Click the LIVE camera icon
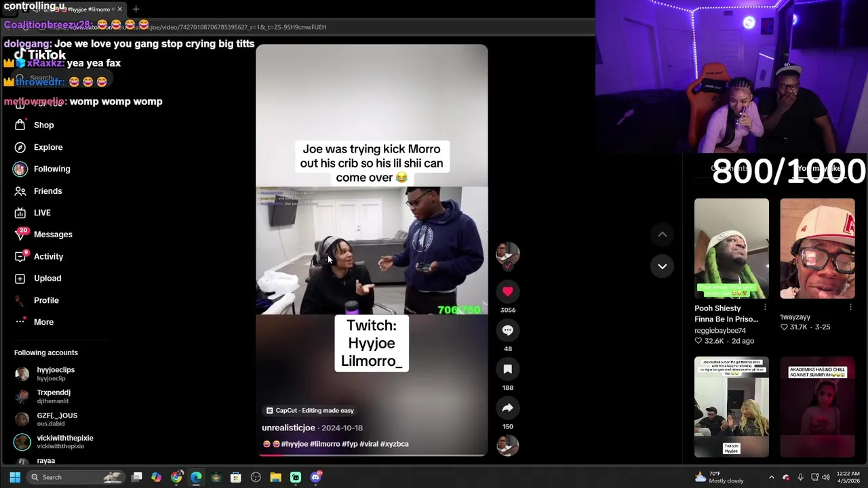Screen dimensions: 868x488 [20, 213]
